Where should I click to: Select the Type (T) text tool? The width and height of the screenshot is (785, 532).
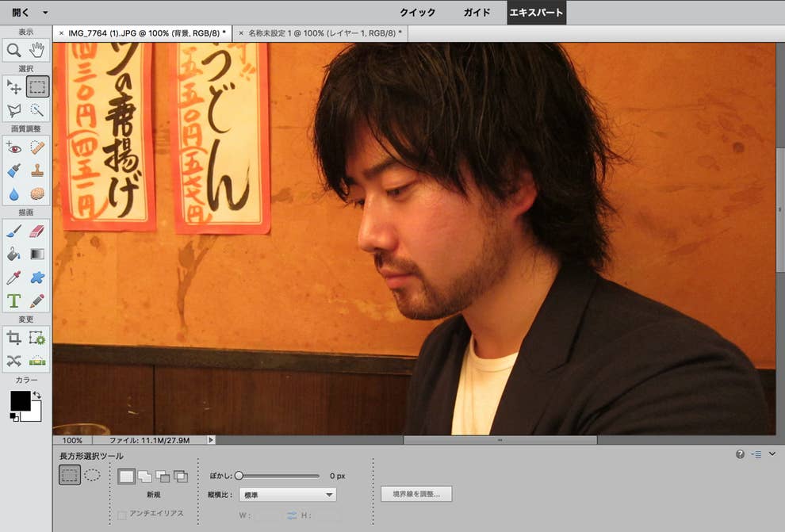[x=14, y=301]
